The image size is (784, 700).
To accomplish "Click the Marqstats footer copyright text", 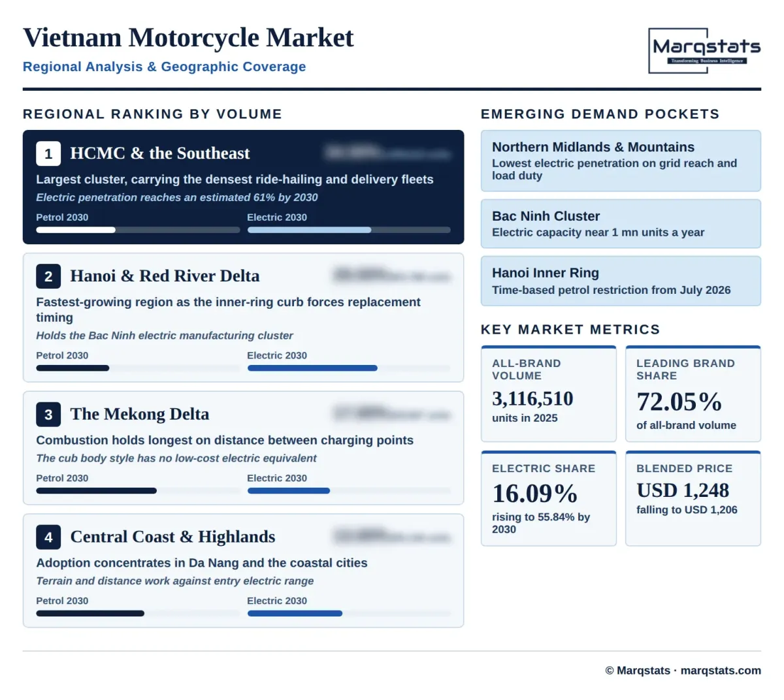I will (683, 671).
